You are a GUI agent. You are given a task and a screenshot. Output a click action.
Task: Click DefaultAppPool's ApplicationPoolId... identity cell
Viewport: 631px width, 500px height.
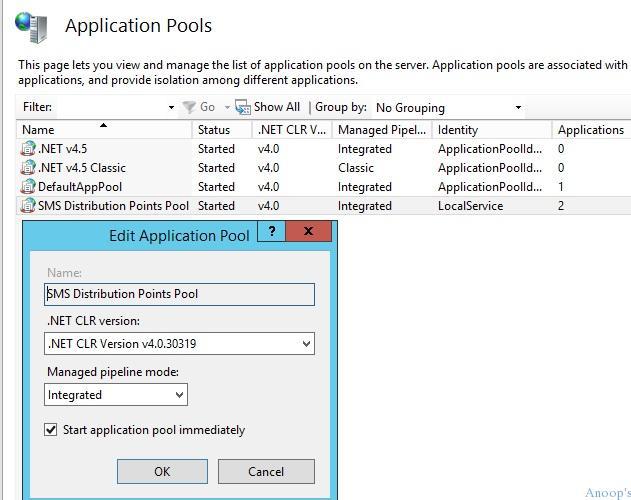coord(490,186)
